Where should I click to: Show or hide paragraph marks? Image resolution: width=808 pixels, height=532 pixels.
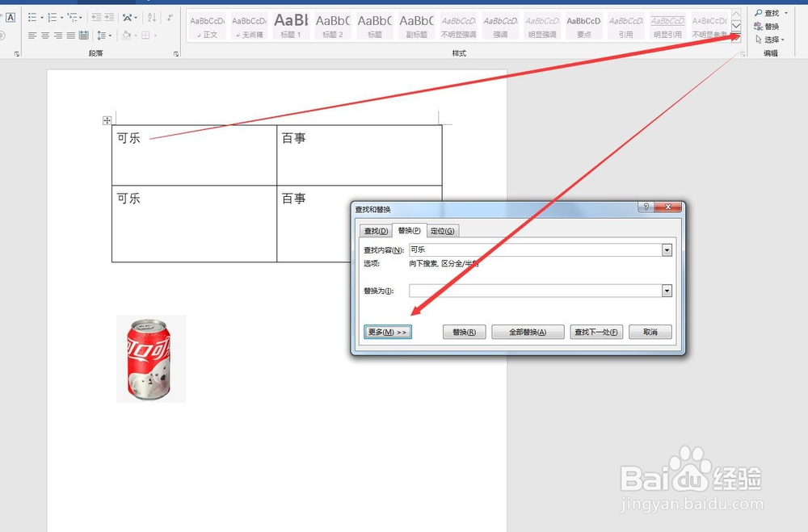170,18
